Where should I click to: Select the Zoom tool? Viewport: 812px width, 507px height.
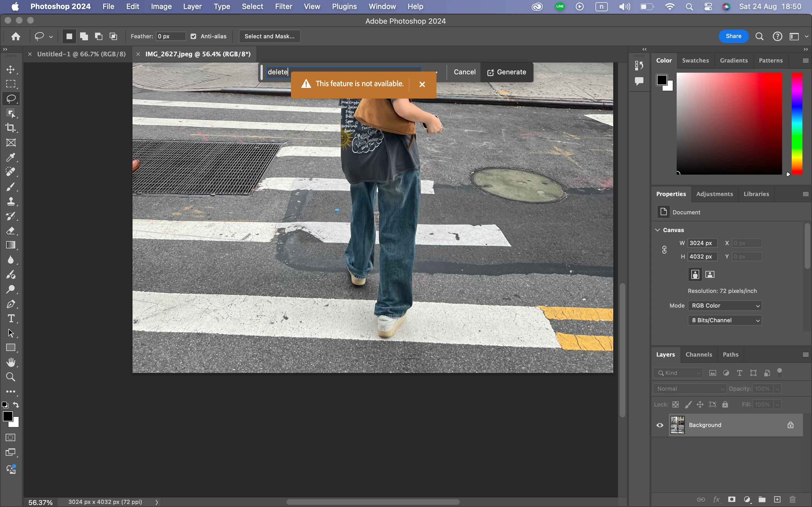pyautogui.click(x=10, y=377)
